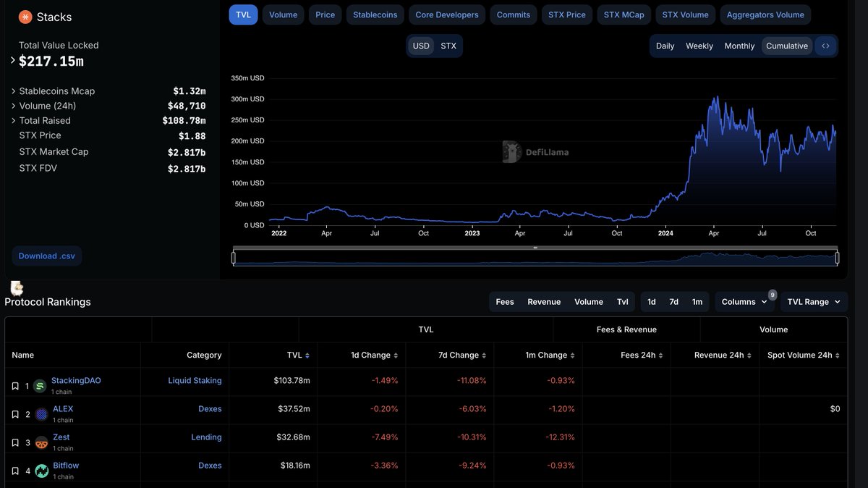Image resolution: width=868 pixels, height=488 pixels.
Task: Click left handle of chart range slider
Action: 233,258
